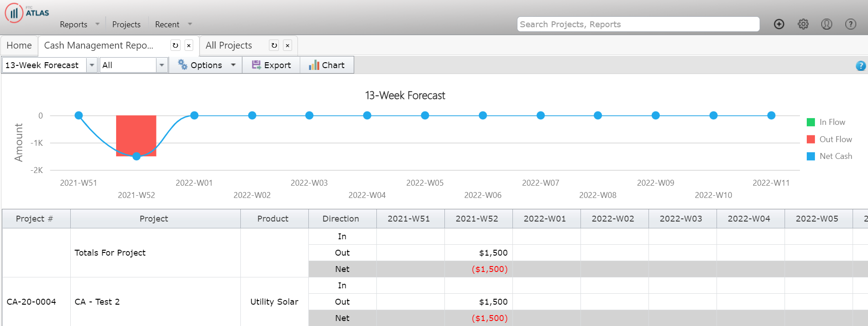Expand the All filter dropdown arrow

click(x=161, y=65)
